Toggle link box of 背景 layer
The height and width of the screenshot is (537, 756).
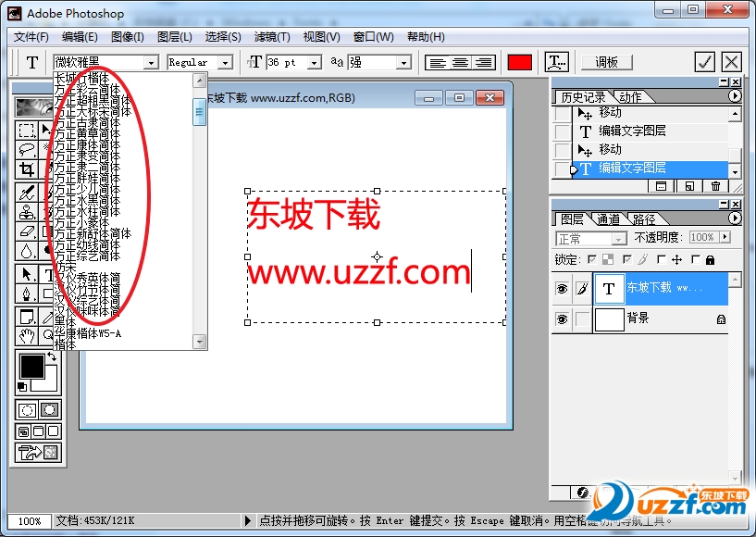582,318
